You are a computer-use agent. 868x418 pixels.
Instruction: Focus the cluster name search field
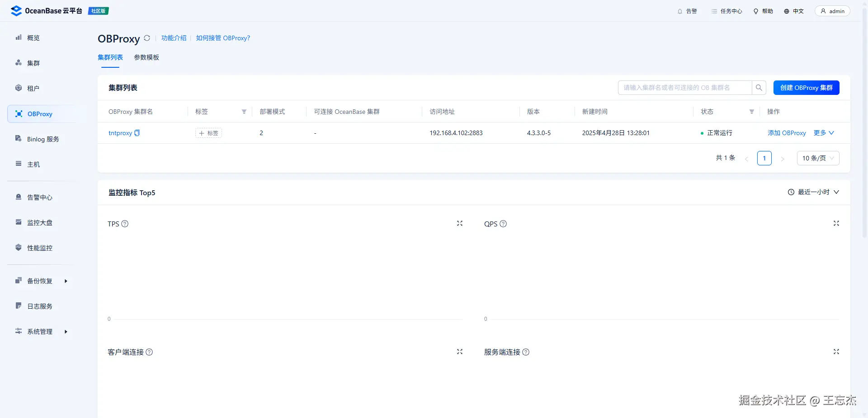(x=685, y=88)
